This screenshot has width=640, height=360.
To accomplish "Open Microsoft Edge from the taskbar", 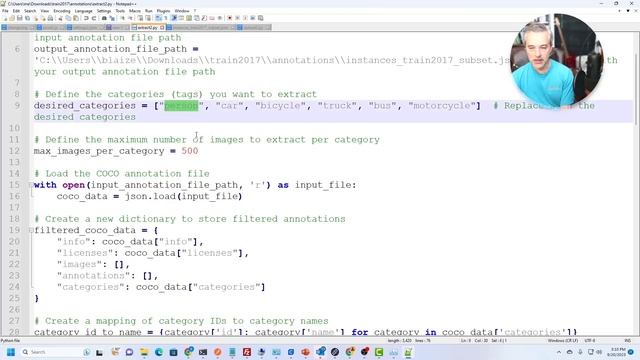I will click(159, 352).
